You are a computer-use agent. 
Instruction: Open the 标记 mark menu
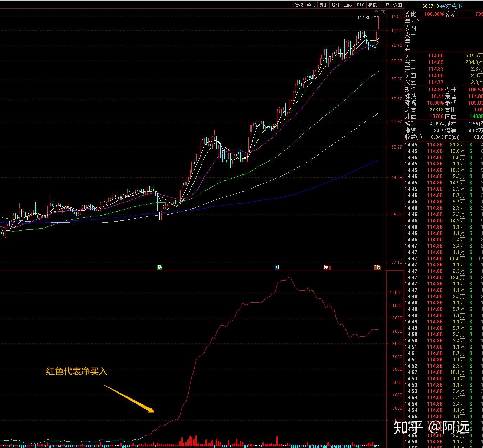pos(372,5)
